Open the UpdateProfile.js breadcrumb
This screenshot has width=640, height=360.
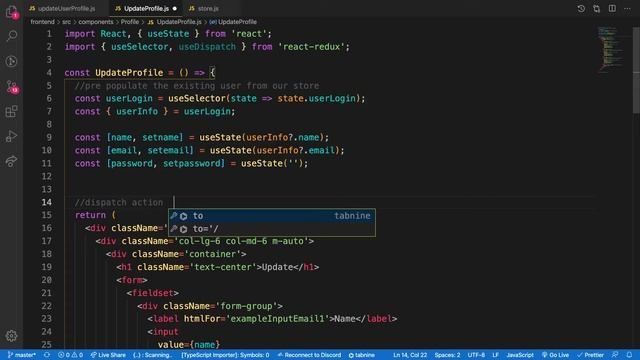click(x=175, y=22)
